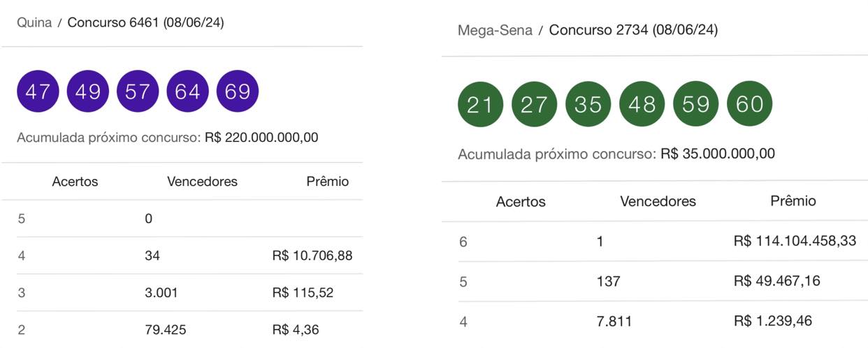Viewport: 868px width, 348px height.
Task: Select the green ball number 48
Action: [x=642, y=104]
